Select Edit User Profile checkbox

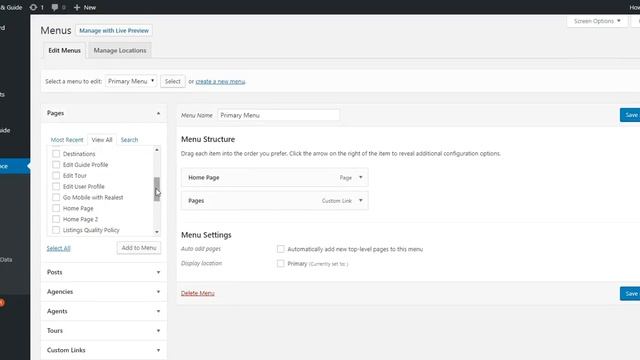pyautogui.click(x=56, y=187)
